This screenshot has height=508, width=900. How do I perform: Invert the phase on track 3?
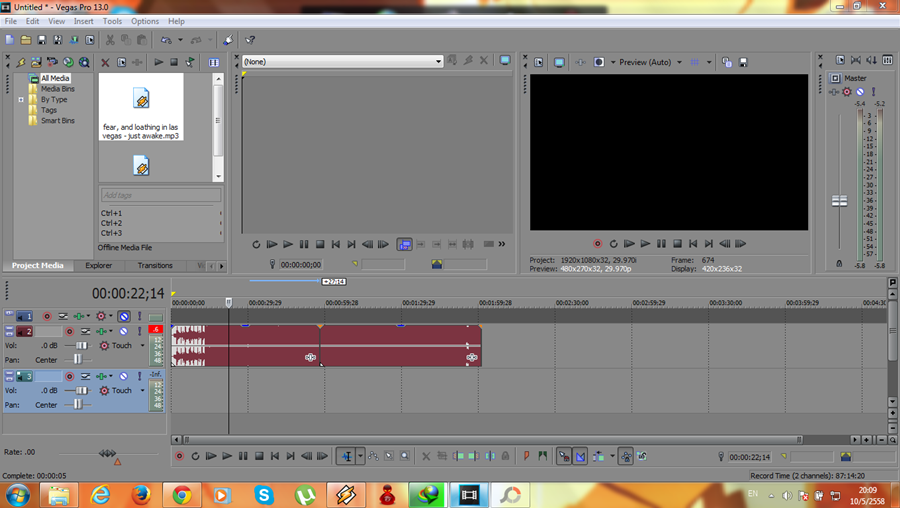86,377
